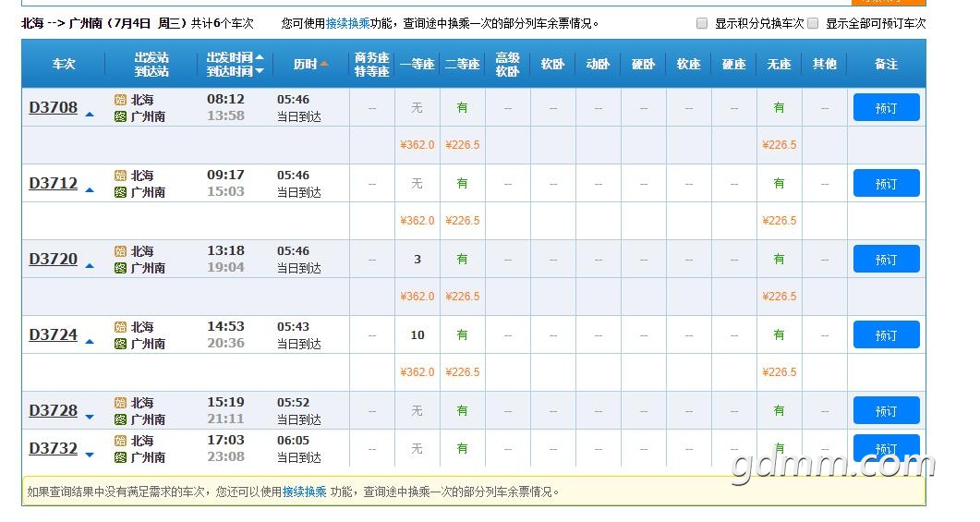The image size is (980, 522).
Task: Click the 备注 column header
Action: (886, 64)
